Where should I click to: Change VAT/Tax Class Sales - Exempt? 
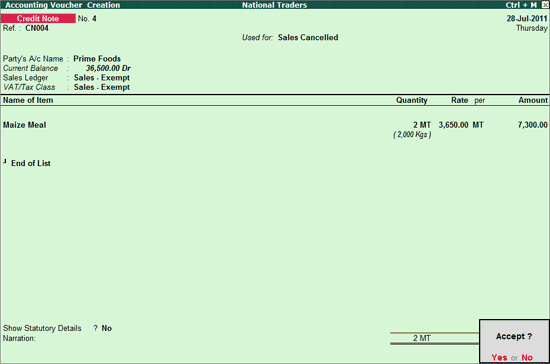pos(102,87)
